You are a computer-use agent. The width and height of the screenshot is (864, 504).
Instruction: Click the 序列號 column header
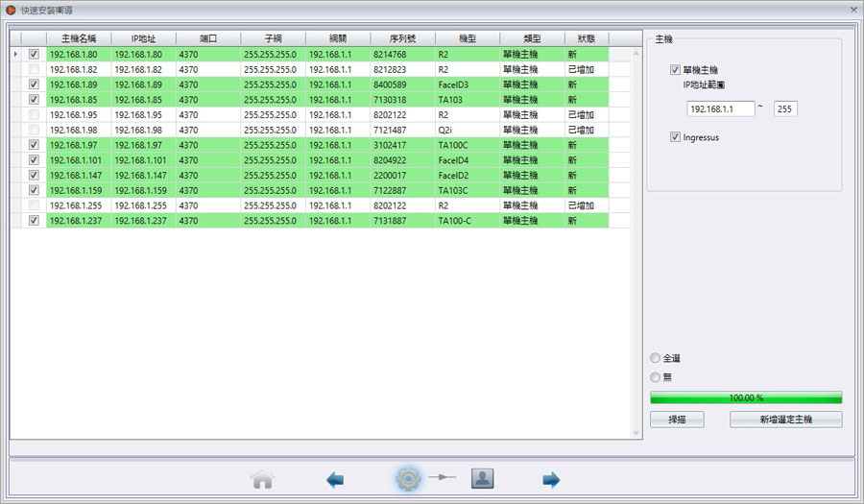[402, 38]
